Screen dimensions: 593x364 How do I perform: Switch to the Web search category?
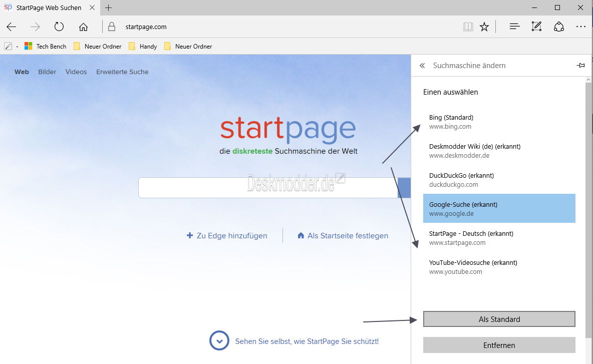click(22, 72)
